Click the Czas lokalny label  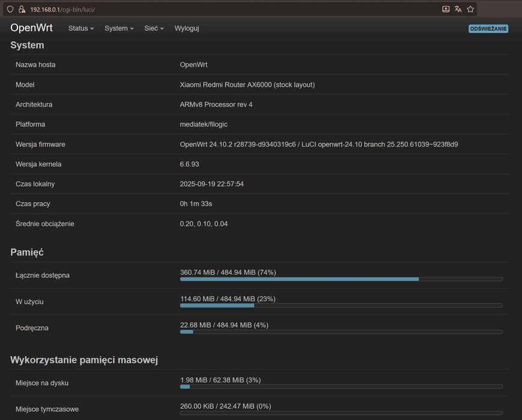pyautogui.click(x=35, y=184)
